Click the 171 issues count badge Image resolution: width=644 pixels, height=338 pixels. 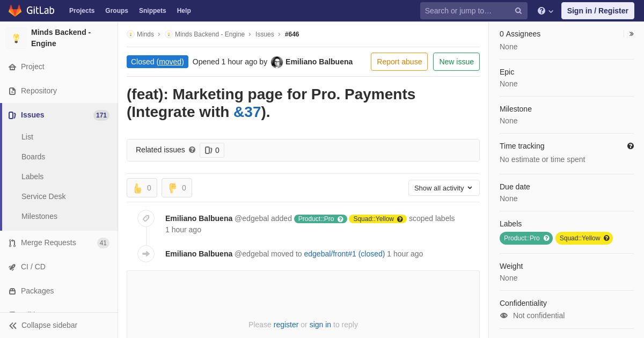(x=101, y=115)
